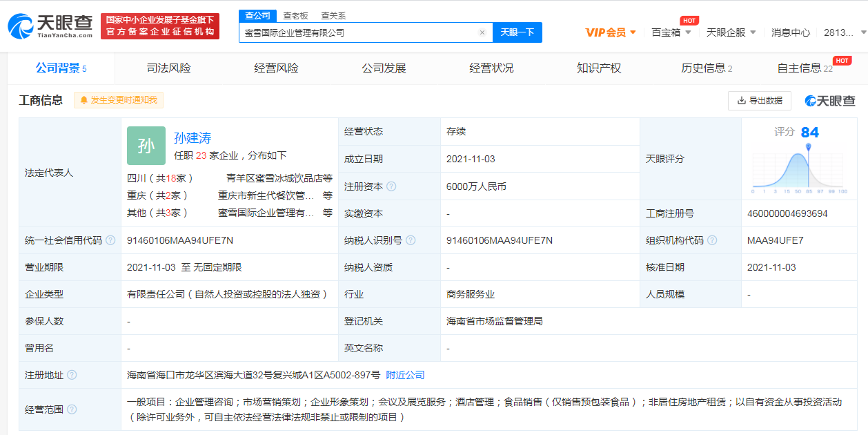Image resolution: width=868 pixels, height=435 pixels.
Task: Select the 商务服务业 industry value
Action: 471,294
